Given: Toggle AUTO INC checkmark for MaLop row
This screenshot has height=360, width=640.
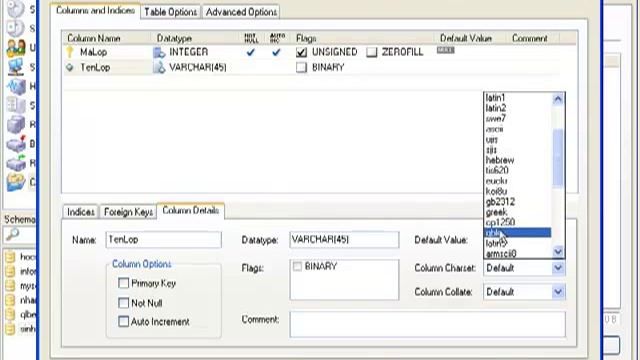Looking at the screenshot, I should click(276, 52).
